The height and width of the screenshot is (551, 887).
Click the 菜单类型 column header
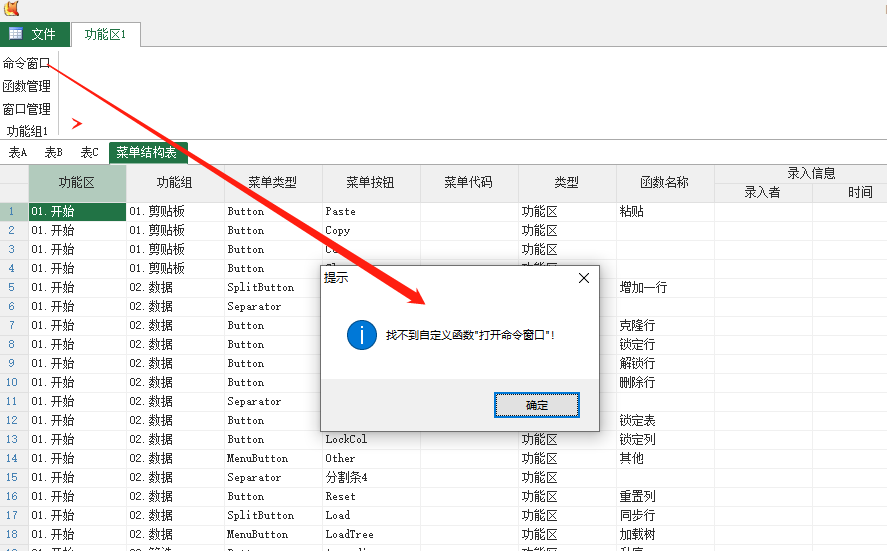[x=273, y=182]
